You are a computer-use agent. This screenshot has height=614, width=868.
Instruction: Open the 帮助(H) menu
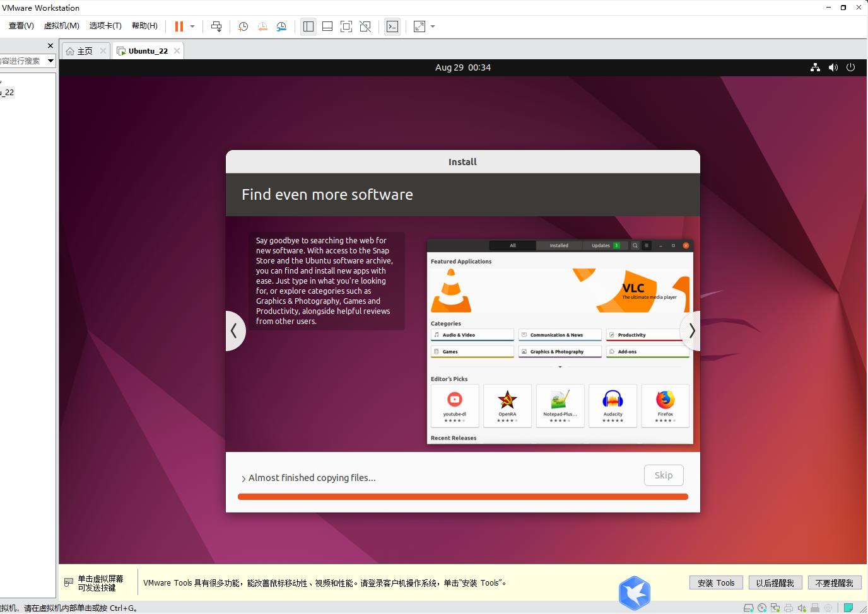144,26
